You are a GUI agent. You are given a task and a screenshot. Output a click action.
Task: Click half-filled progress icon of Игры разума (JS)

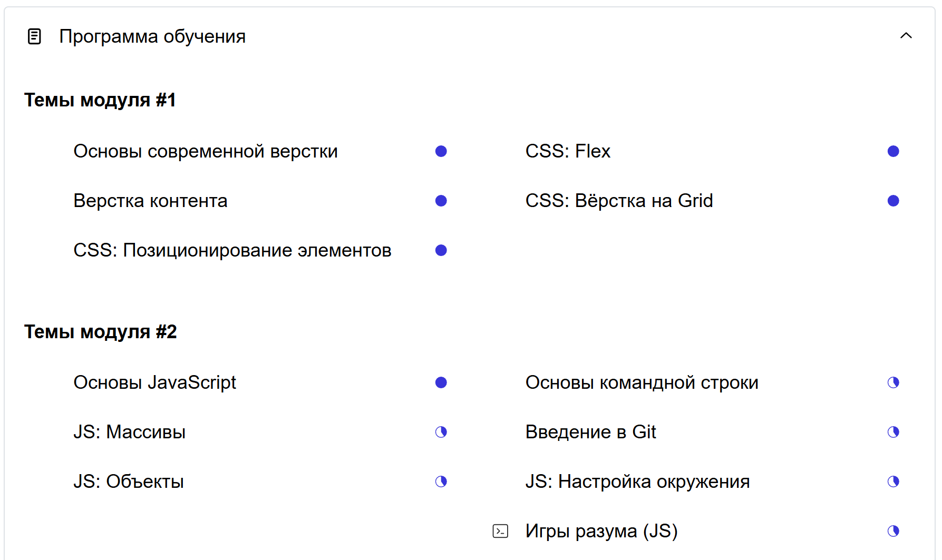(x=893, y=531)
